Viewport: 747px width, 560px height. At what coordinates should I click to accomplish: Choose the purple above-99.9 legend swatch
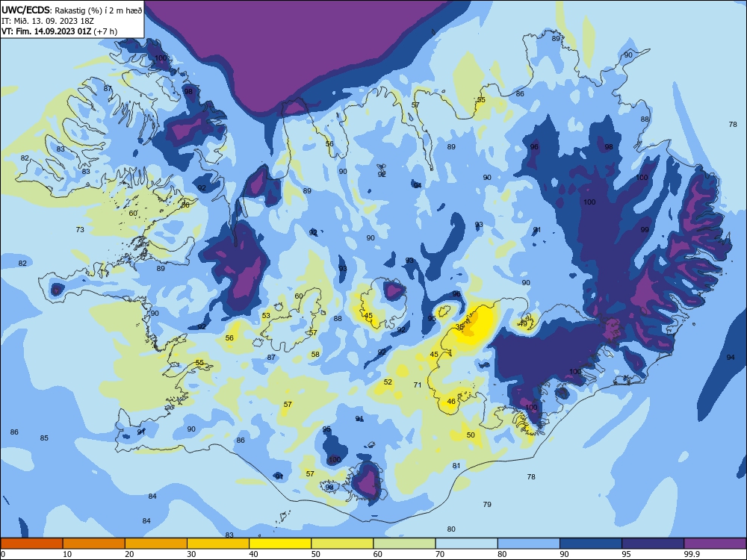coord(715,544)
